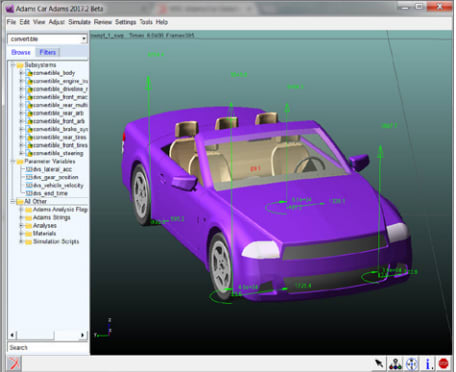Select the convertible_front_arb subsystem

(55, 121)
